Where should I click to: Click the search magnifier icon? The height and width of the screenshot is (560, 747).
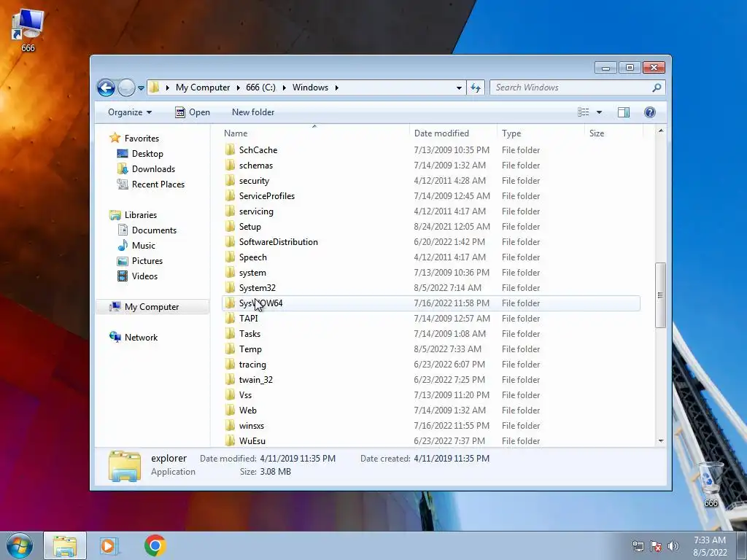(x=657, y=87)
